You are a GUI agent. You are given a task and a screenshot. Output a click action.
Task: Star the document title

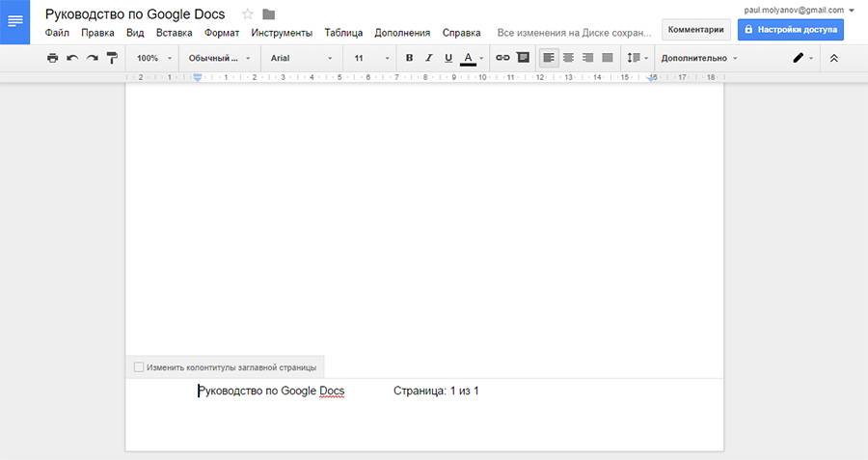coord(248,14)
